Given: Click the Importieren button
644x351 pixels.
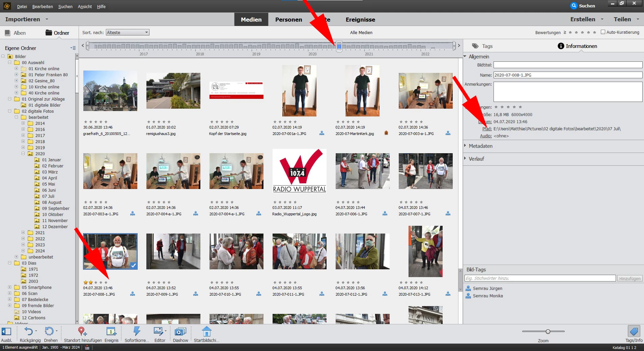Looking at the screenshot, I should [x=23, y=19].
